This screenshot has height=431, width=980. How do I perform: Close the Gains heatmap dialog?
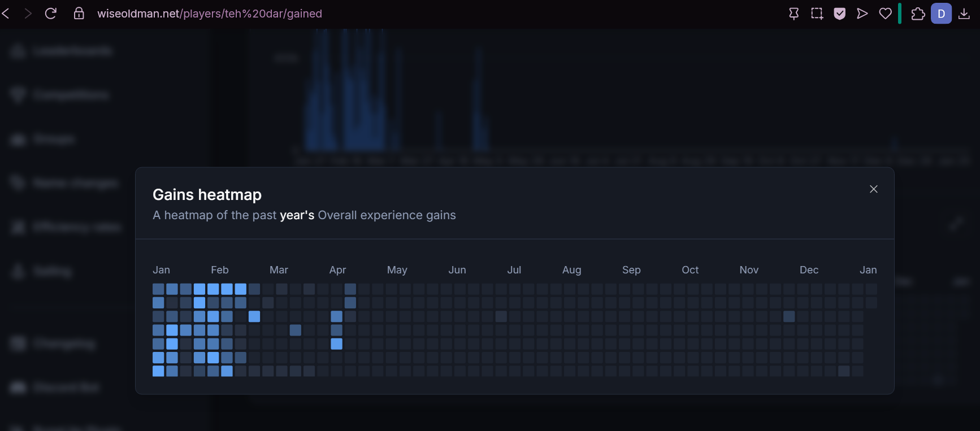tap(873, 189)
